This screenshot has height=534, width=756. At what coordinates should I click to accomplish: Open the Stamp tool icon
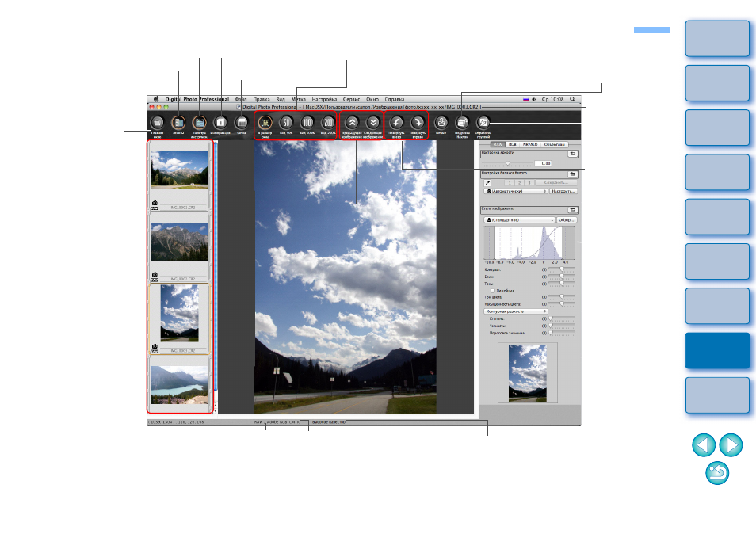pyautogui.click(x=441, y=123)
